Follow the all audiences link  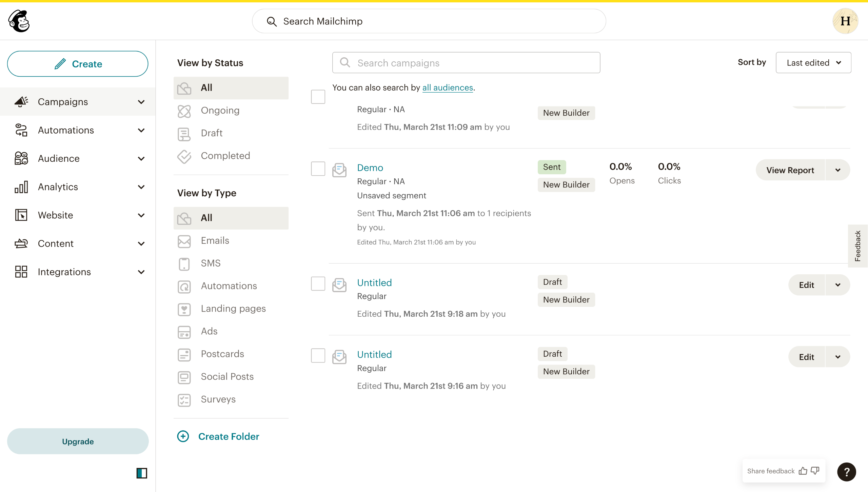tap(448, 87)
